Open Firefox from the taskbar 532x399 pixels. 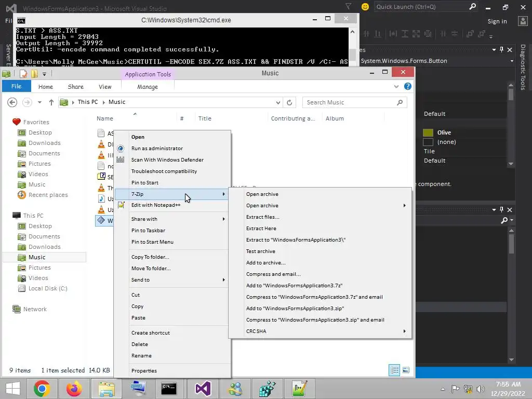click(x=74, y=389)
